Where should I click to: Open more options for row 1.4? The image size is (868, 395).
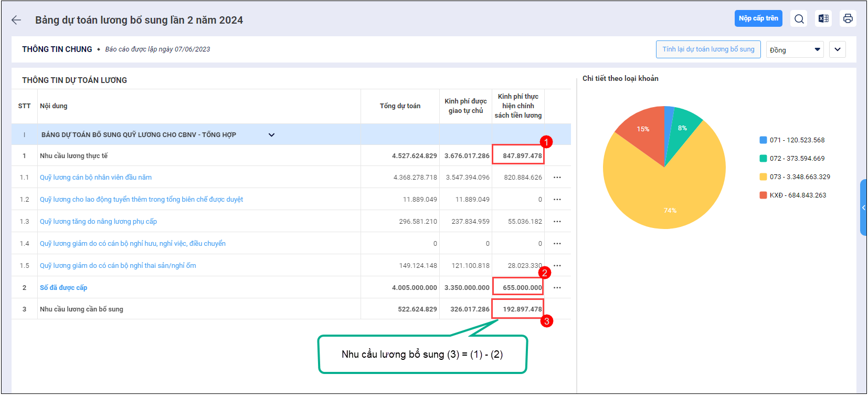click(557, 244)
